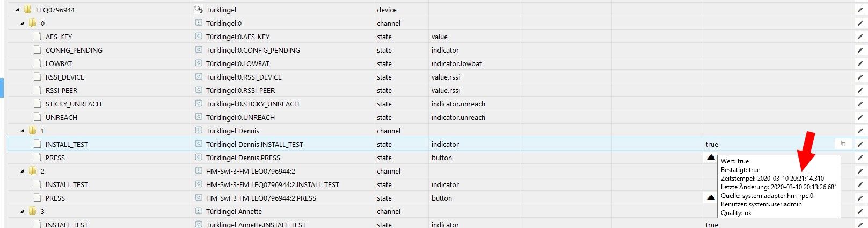Screen dimensions: 868x228
Task: Edit the LEQ0796944 device row with pencil
Action: [x=860, y=10]
